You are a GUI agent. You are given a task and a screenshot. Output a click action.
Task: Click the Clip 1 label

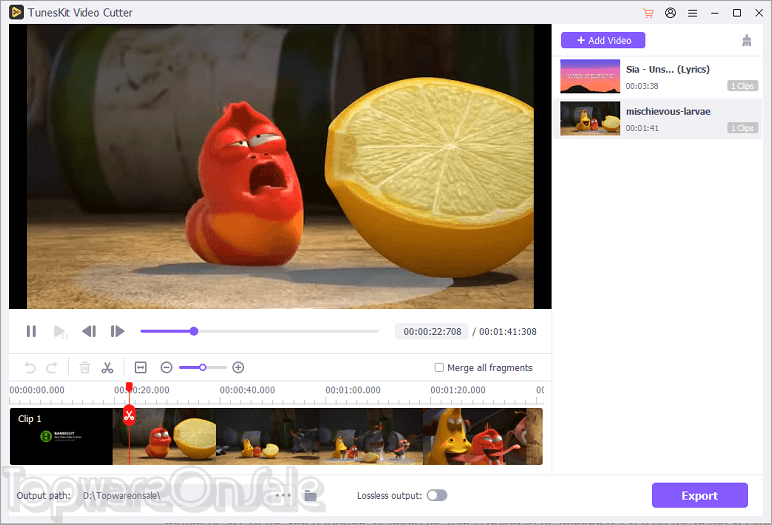tap(30, 419)
